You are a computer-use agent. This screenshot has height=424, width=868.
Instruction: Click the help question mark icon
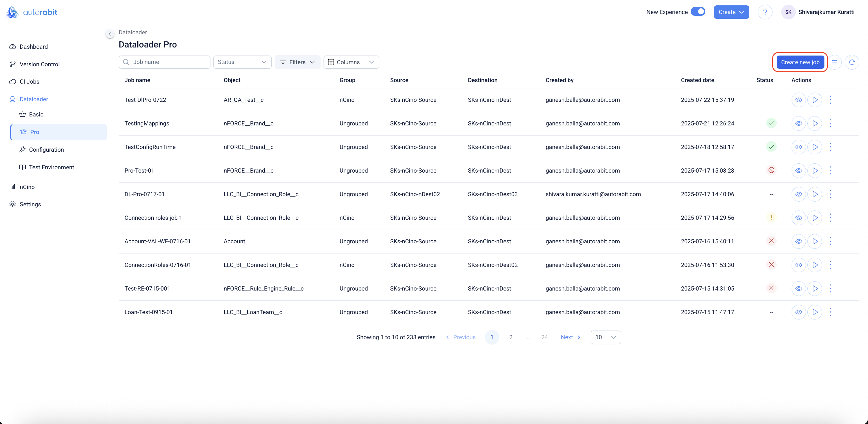(x=765, y=12)
